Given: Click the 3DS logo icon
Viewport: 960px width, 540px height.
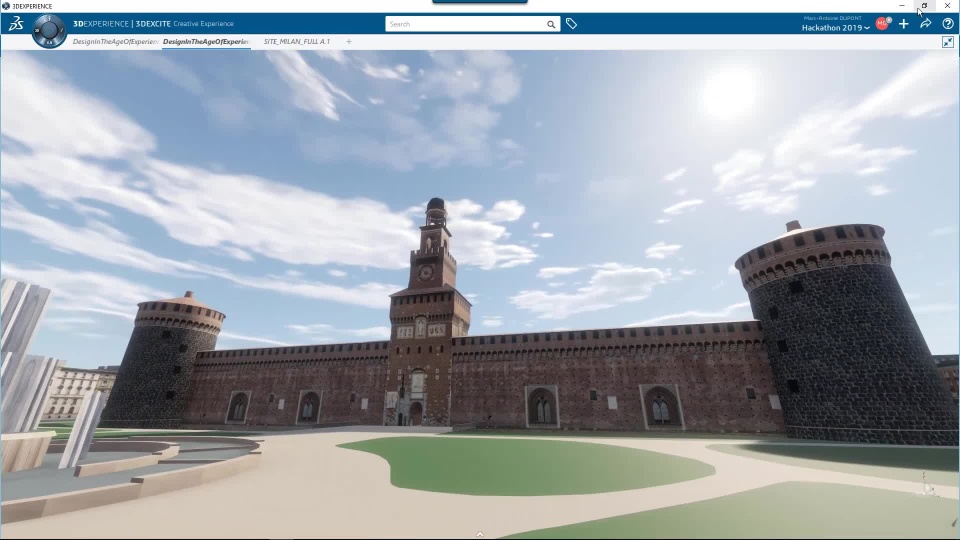Looking at the screenshot, I should point(16,24).
